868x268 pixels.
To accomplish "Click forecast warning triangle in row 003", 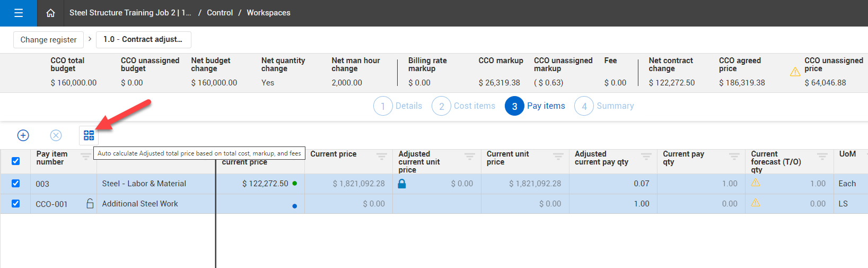I will pyautogui.click(x=756, y=183).
